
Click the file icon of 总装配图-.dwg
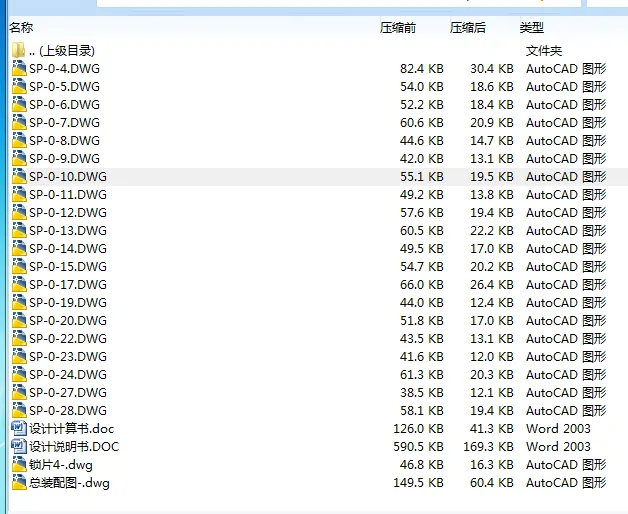click(x=19, y=483)
